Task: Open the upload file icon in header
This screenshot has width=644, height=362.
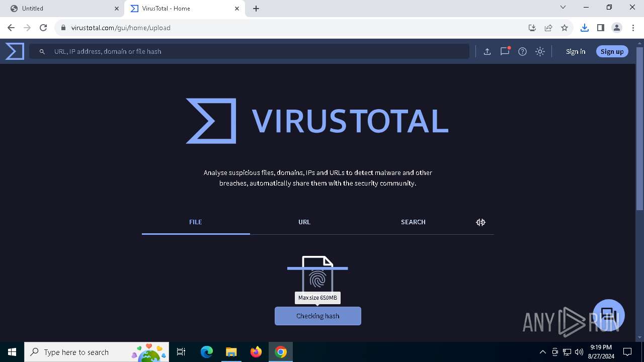Action: tap(487, 51)
